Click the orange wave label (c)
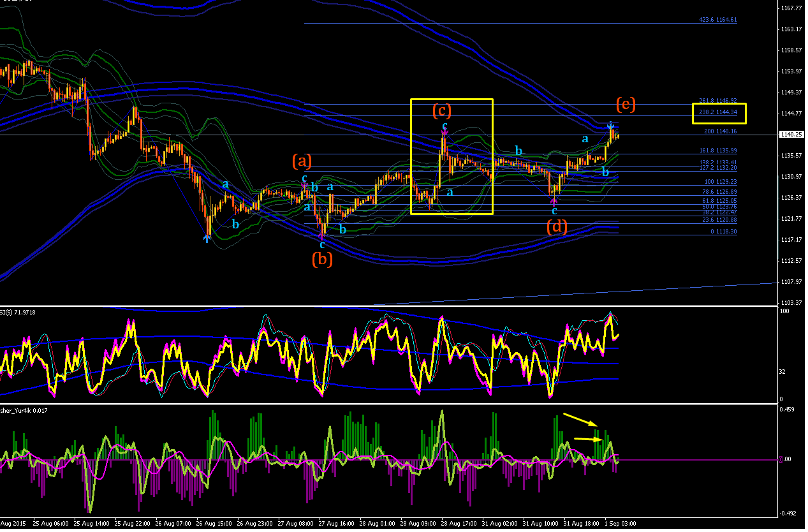 click(442, 110)
